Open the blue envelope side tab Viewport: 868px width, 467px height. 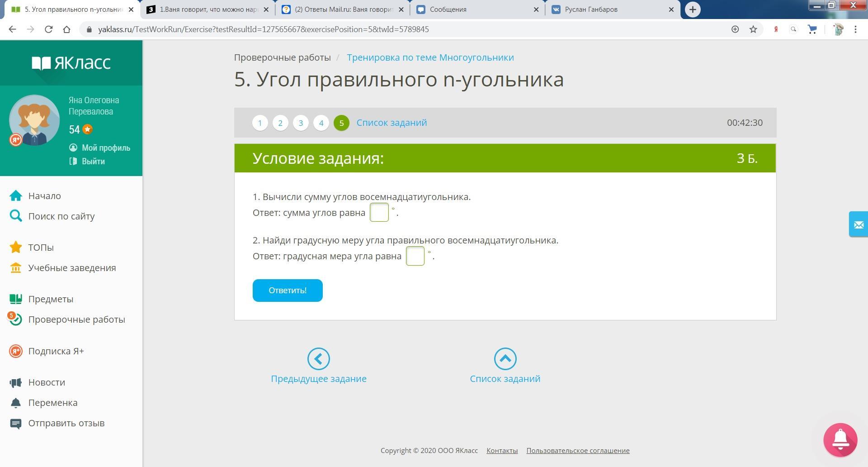pos(858,224)
